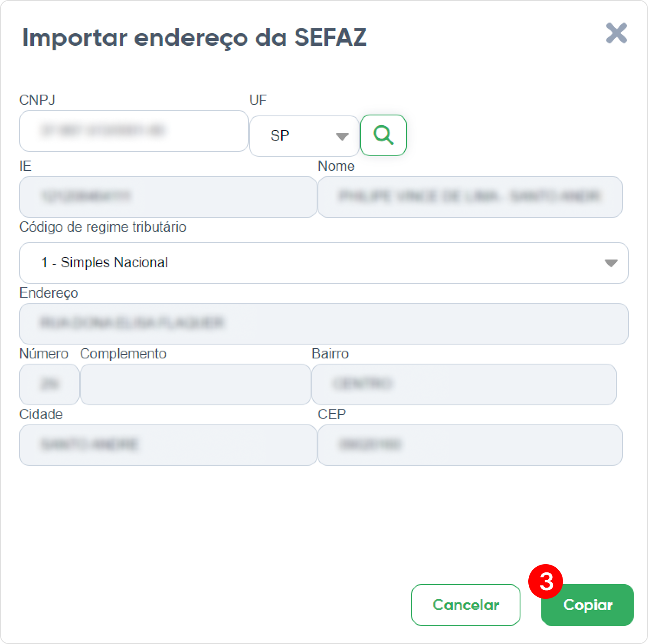Viewport: 648px width, 644px height.
Task: Click the Copiar button
Action: [587, 605]
